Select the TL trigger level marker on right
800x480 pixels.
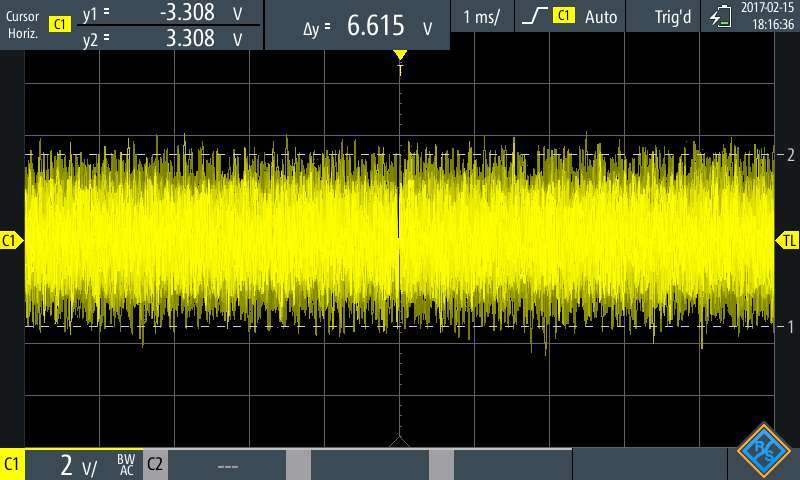click(787, 240)
